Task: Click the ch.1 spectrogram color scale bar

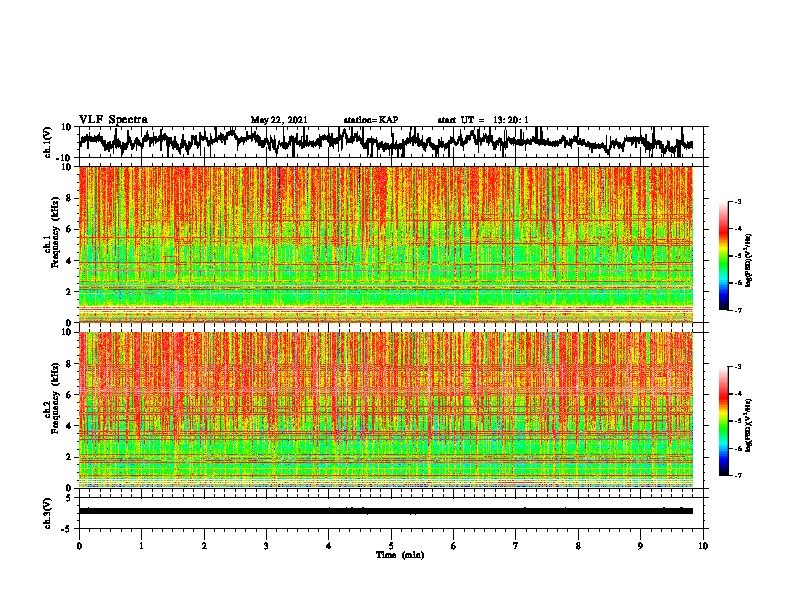Action: [723, 256]
